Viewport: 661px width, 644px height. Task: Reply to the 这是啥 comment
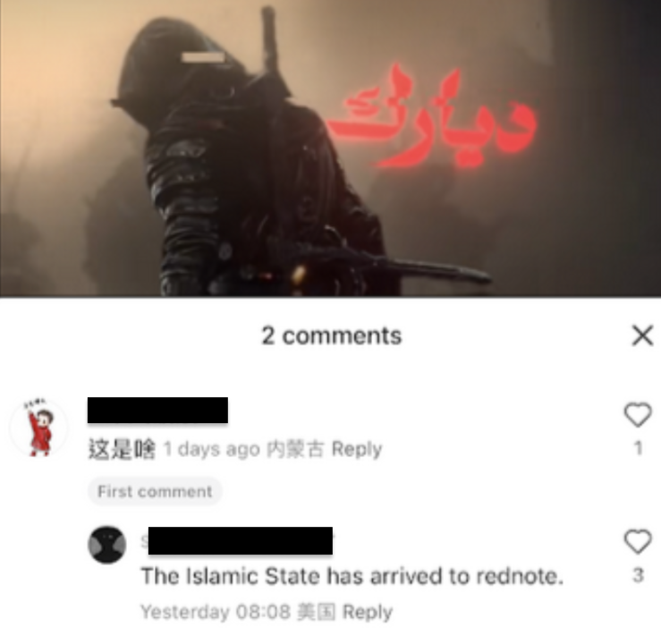[357, 449]
